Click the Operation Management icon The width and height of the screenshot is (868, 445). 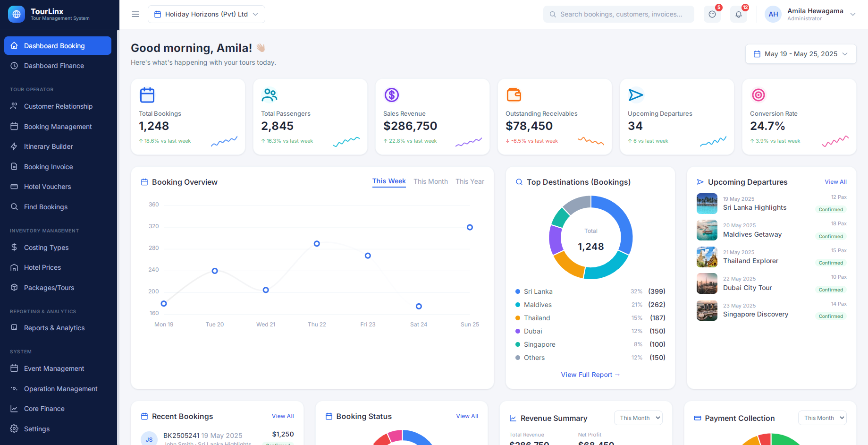click(14, 389)
